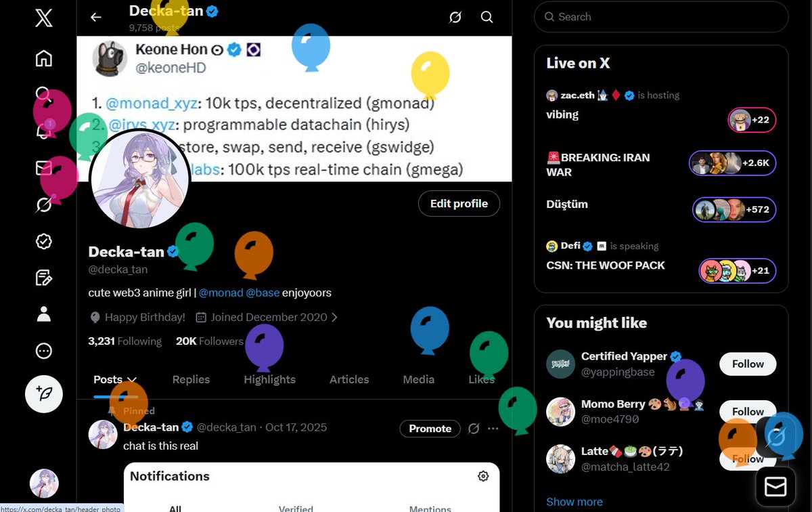Screen dimensions: 812x512
Task: Open the @yappingbase handle
Action: click(618, 371)
